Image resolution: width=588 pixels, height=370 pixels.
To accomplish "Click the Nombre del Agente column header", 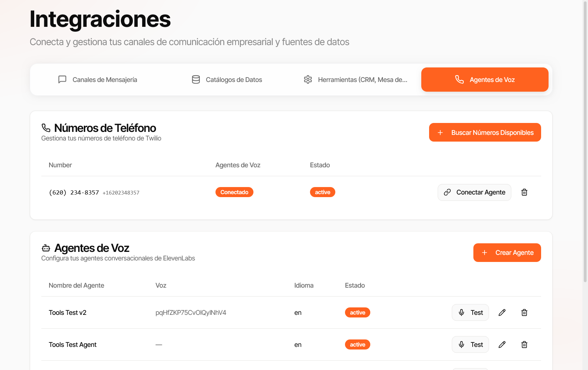I will tap(76, 286).
